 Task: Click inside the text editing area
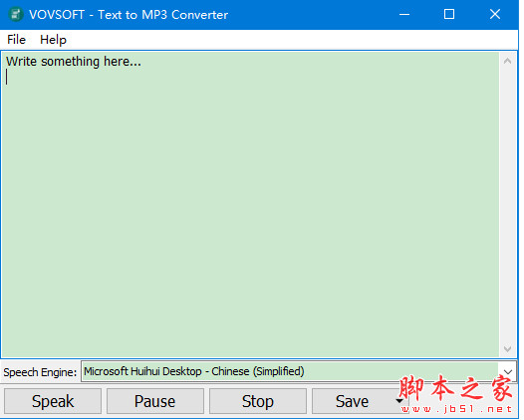(x=250, y=204)
